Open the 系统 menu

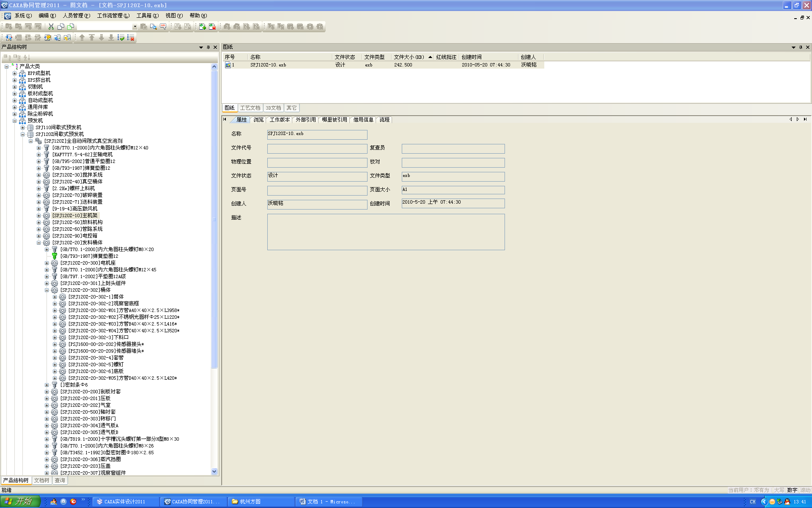click(23, 16)
